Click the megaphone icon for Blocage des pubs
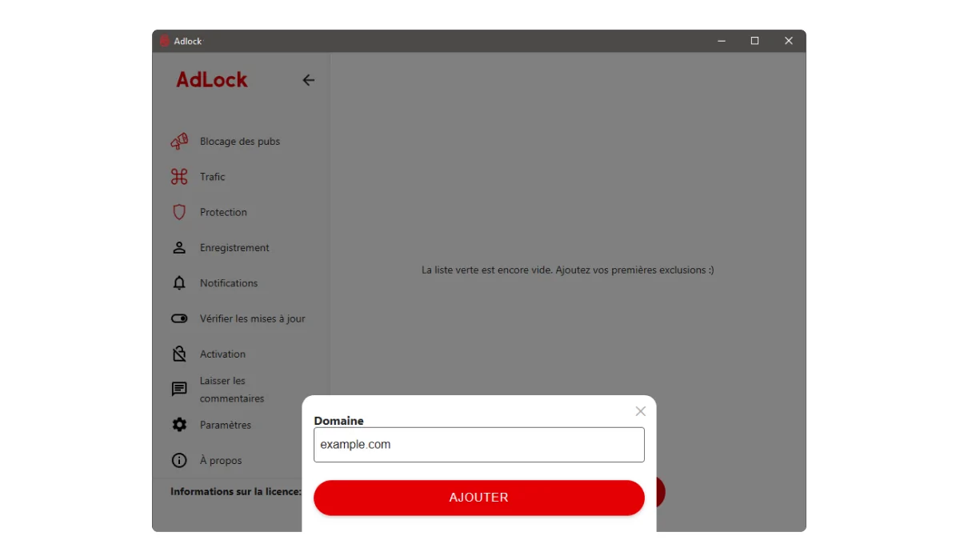The image size is (960, 560). [x=179, y=142]
